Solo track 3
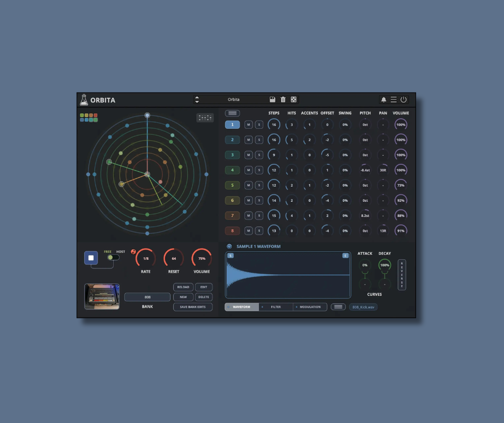Viewport: 504px width, 423px height. click(x=259, y=155)
